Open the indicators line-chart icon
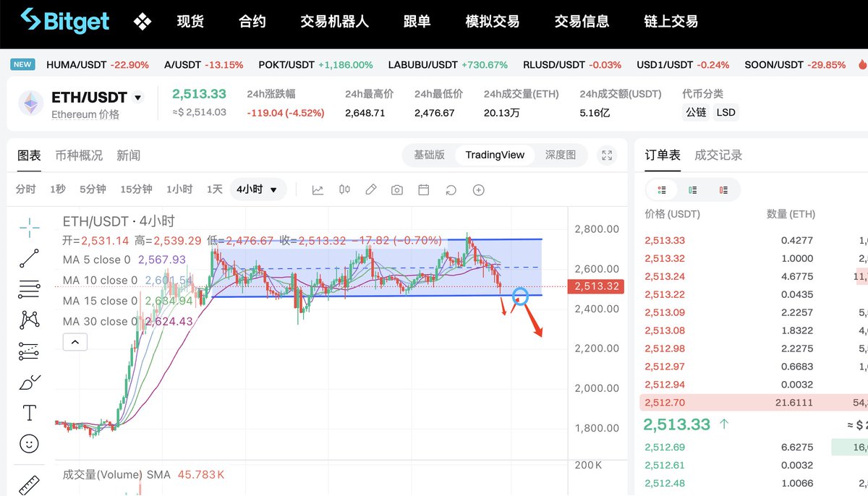This screenshot has height=496, width=868. coord(318,190)
